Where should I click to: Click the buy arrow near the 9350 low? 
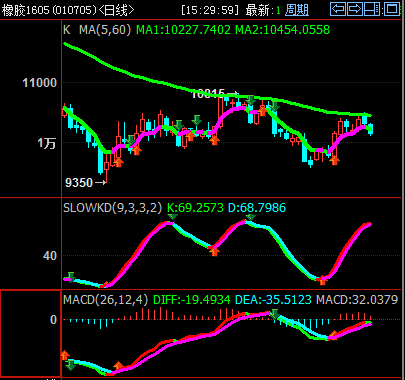pos(118,162)
